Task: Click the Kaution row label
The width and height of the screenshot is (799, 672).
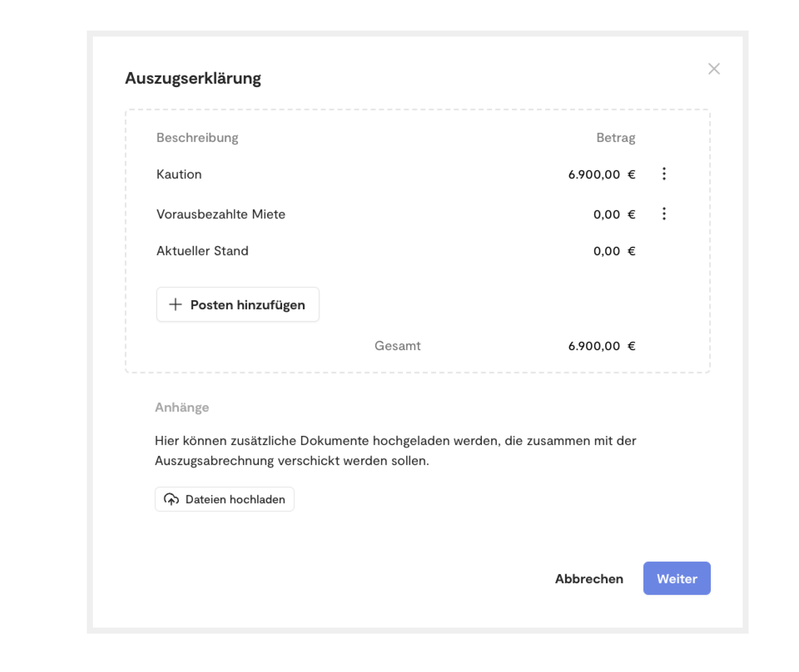Action: click(179, 174)
